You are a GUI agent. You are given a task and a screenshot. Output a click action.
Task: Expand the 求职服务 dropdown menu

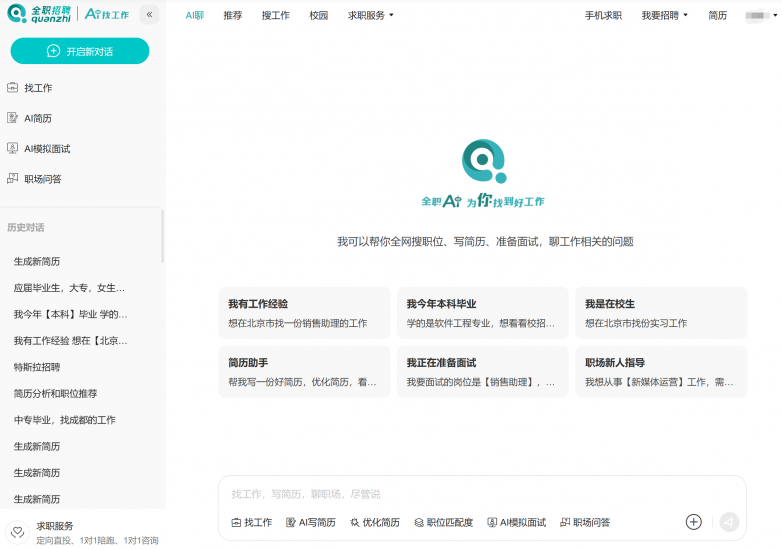[371, 16]
